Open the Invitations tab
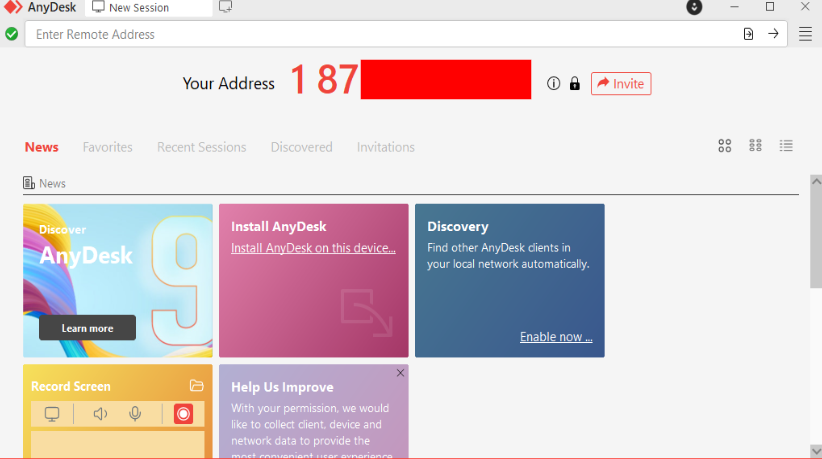This screenshot has height=459, width=822. pyautogui.click(x=386, y=147)
